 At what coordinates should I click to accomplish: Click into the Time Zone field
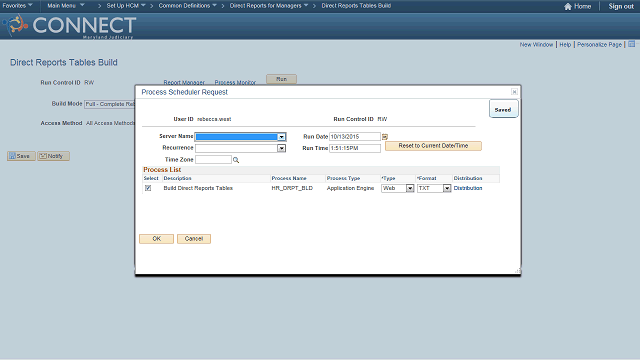point(213,160)
